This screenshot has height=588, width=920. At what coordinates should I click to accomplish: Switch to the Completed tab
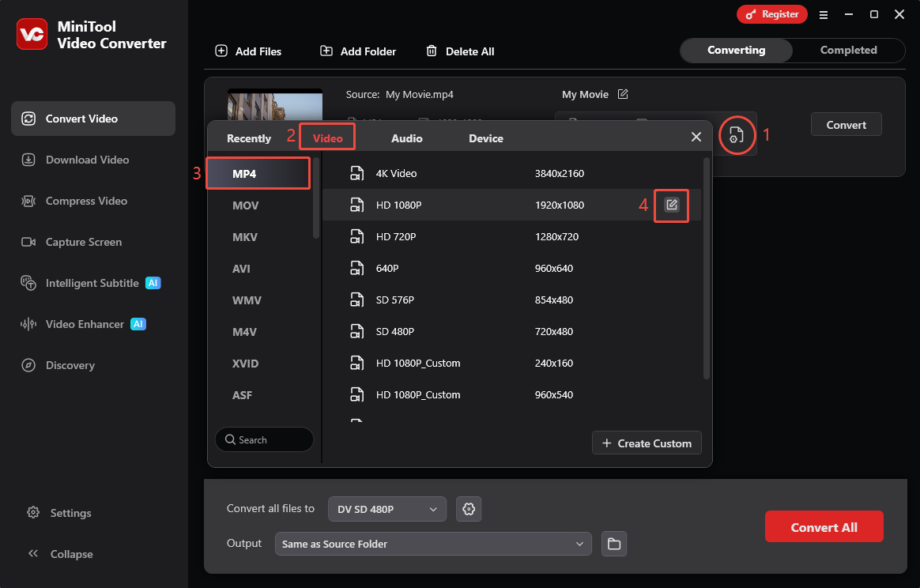(848, 51)
